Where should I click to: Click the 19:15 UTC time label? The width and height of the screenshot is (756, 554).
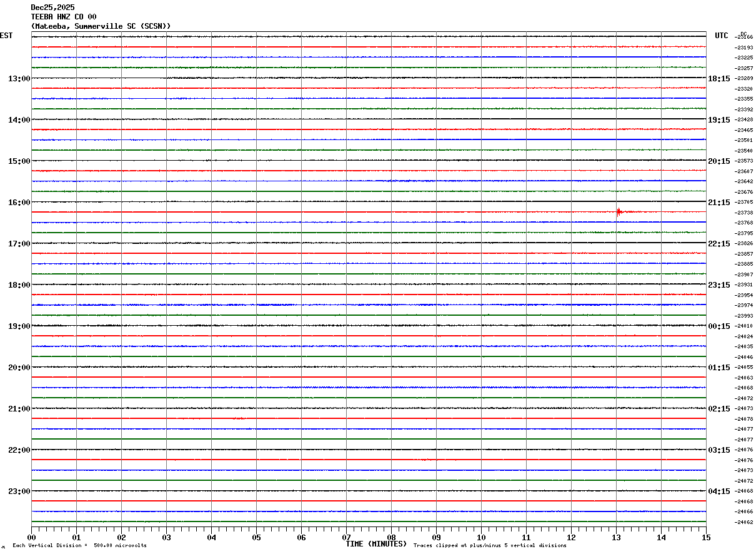(719, 120)
